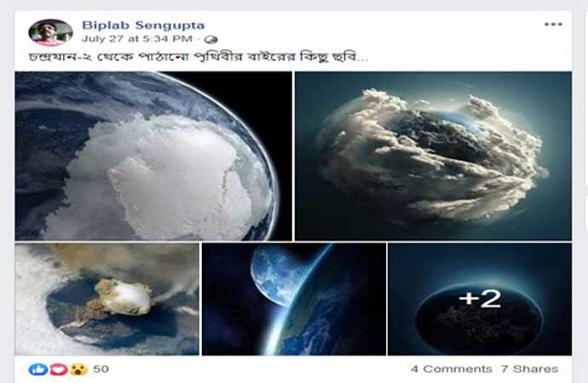The width and height of the screenshot is (588, 383).
Task: Open the cloud-covered Earth photo
Action: (434, 156)
